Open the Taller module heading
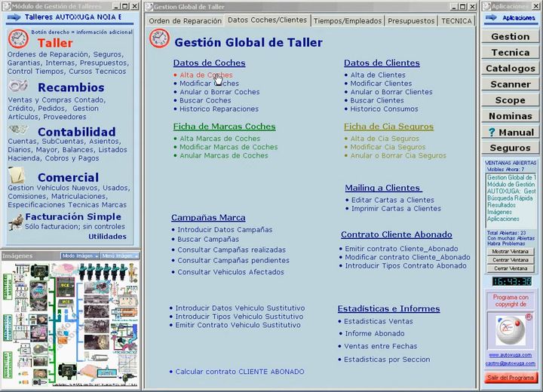 pyautogui.click(x=55, y=43)
